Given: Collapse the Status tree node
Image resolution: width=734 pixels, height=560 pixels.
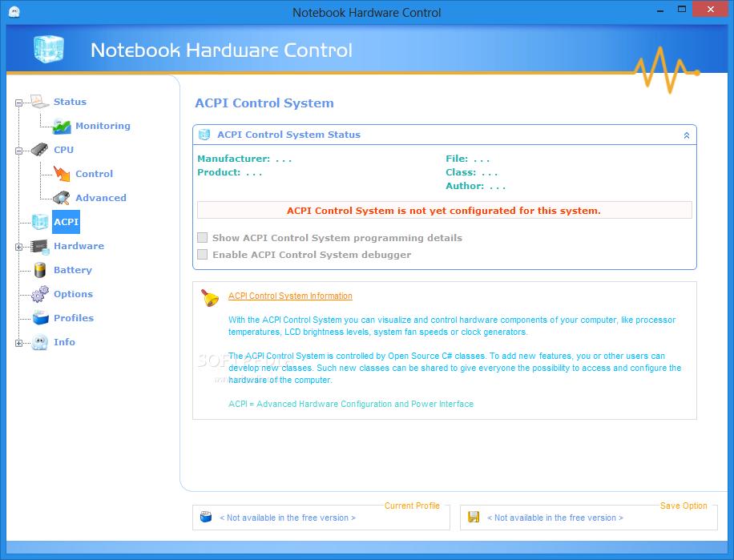Looking at the screenshot, I should [18, 103].
